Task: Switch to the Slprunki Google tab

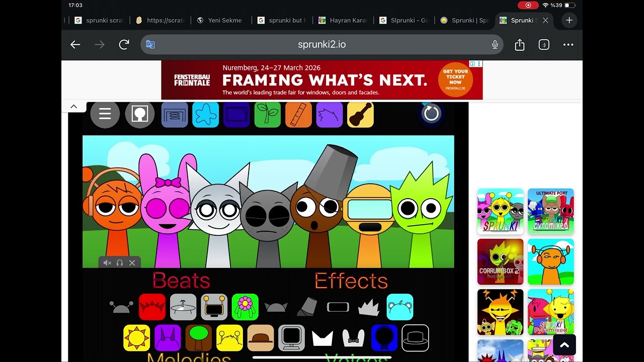Action: pos(404,21)
